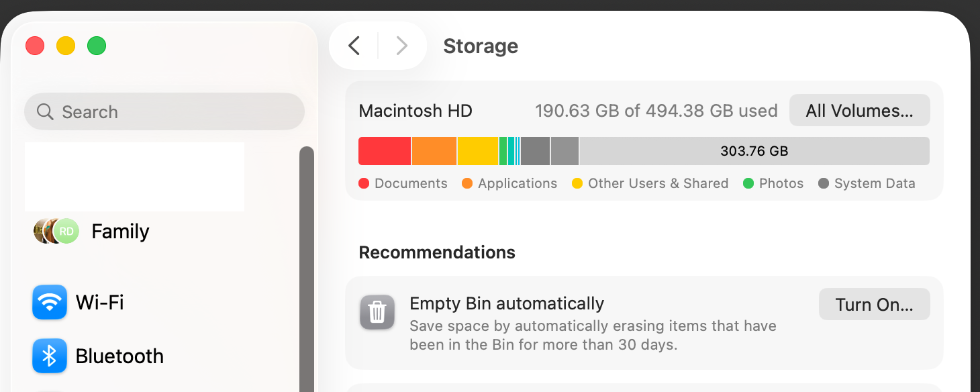Go back using the left chevron

tap(354, 46)
